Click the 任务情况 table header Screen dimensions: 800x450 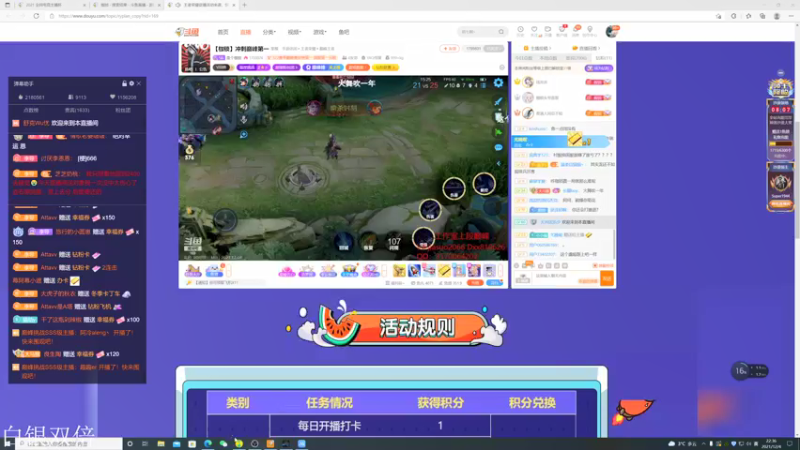point(330,403)
